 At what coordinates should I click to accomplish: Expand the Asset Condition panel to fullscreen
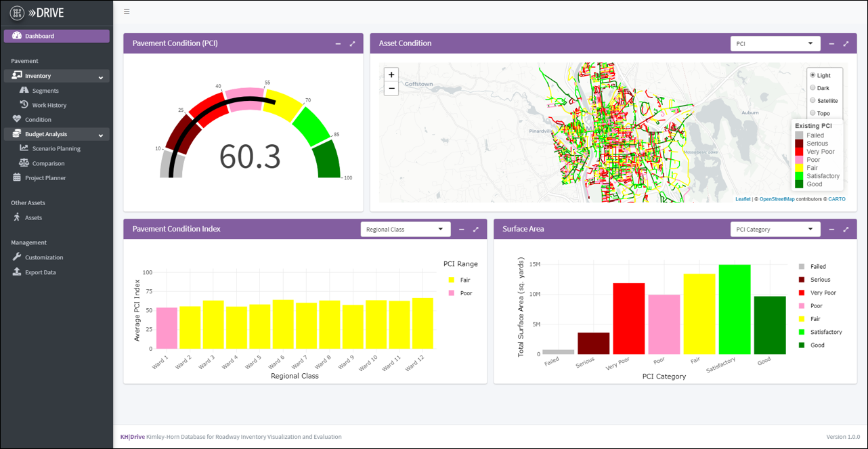pyautogui.click(x=846, y=44)
